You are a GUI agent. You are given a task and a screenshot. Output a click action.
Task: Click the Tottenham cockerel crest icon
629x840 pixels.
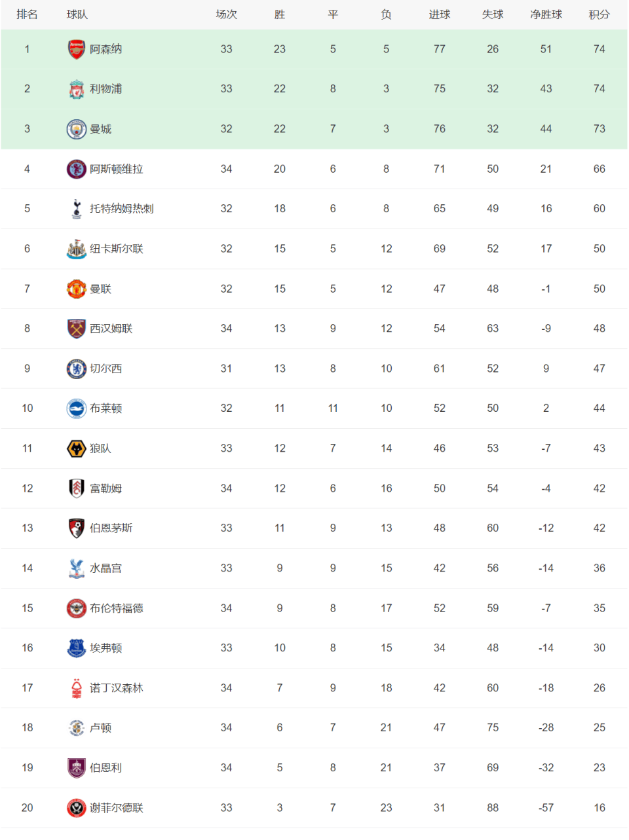pos(77,209)
